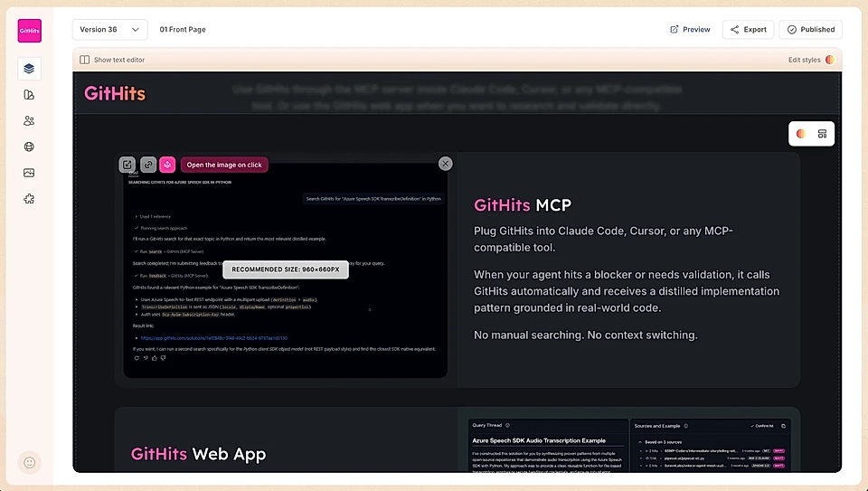
Task: Click the open-in-new-window icon on the image toolbar
Action: tap(127, 165)
